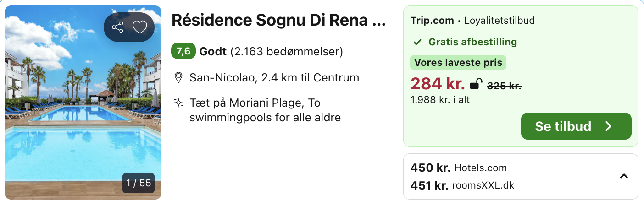
Task: Open the 2.163 bedømmelser reviews
Action: pos(287,51)
